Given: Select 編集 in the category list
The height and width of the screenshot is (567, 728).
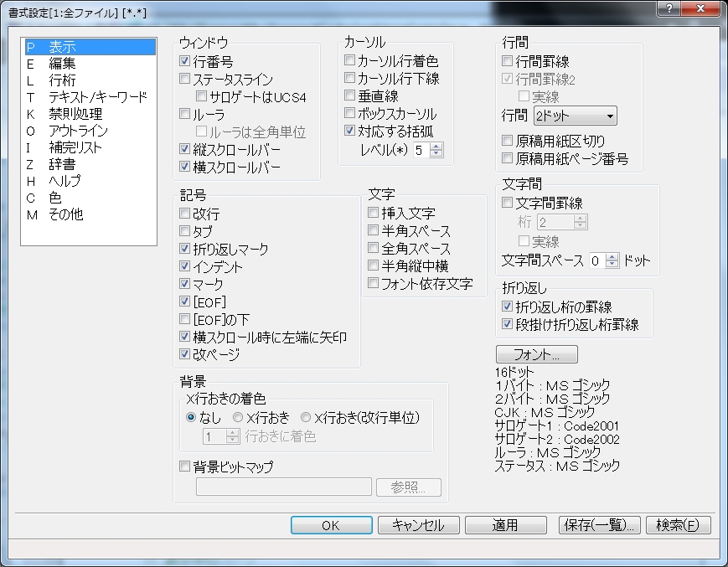Looking at the screenshot, I should coord(62,64).
